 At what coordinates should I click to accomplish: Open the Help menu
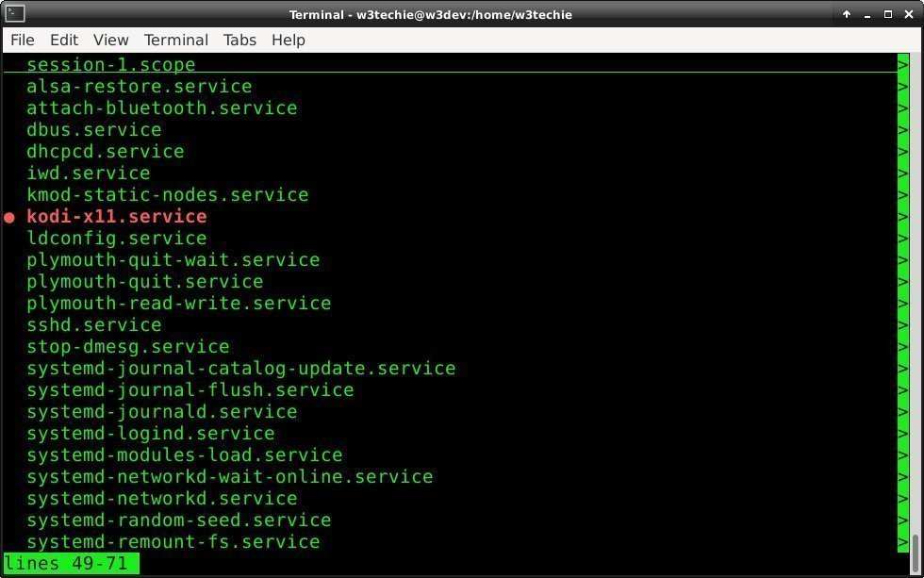coord(288,40)
